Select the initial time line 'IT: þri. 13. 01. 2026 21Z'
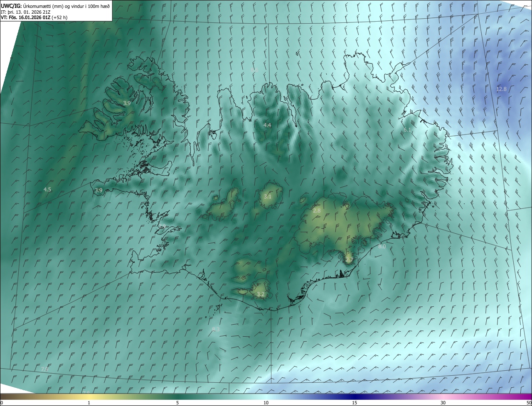This screenshot has height=406, width=532. 26,12
